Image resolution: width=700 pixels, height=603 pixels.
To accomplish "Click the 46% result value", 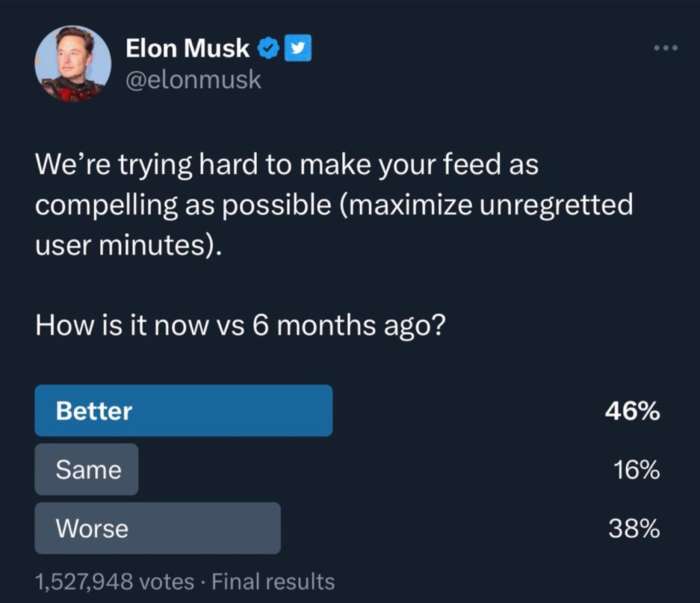I will point(632,412).
